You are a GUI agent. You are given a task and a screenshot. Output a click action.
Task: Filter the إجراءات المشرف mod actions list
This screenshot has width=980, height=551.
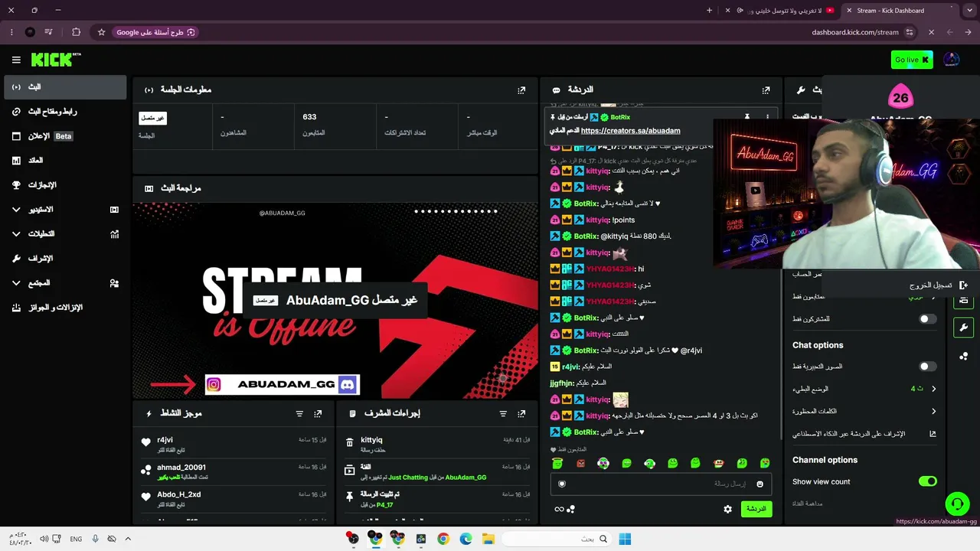[x=503, y=413]
